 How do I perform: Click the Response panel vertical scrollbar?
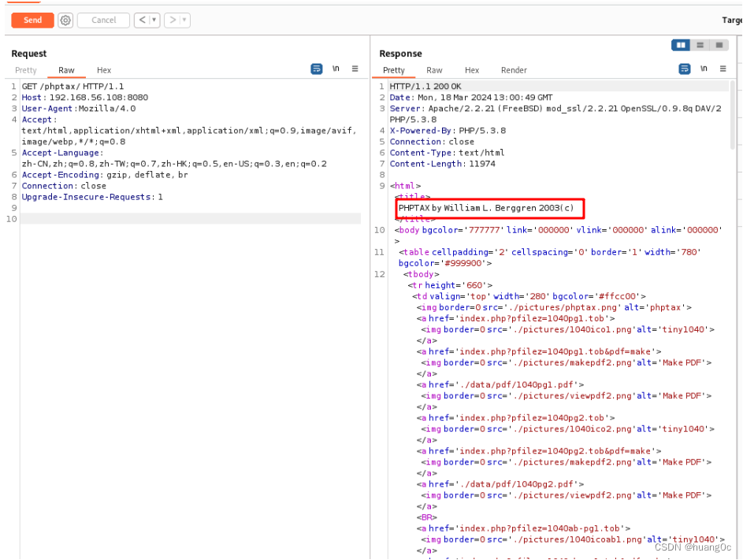click(733, 115)
